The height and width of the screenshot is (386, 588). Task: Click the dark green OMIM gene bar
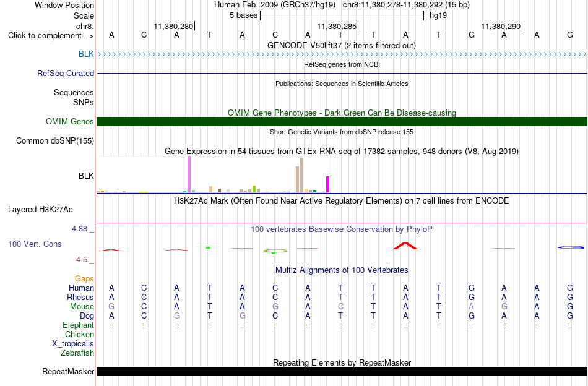tap(342, 121)
